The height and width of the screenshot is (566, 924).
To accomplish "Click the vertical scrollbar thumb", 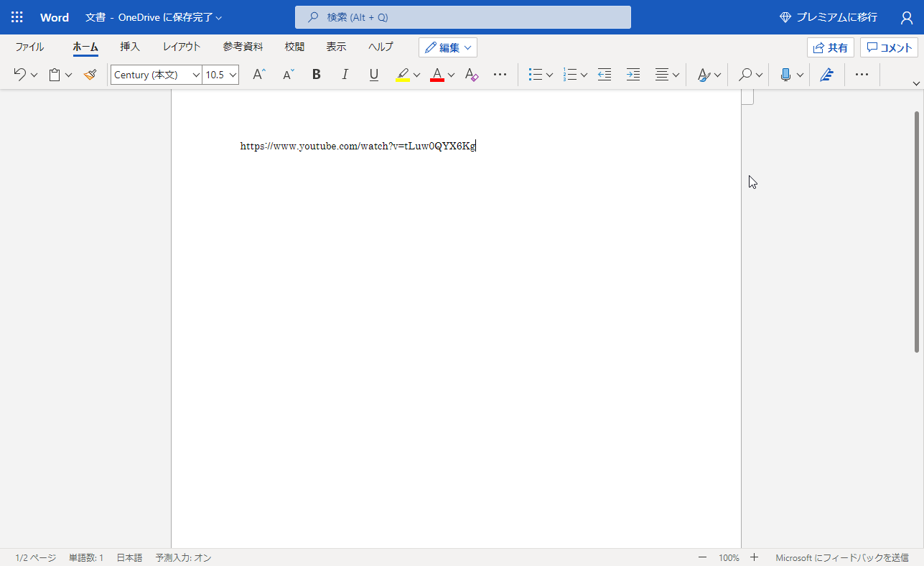I will pos(916,232).
